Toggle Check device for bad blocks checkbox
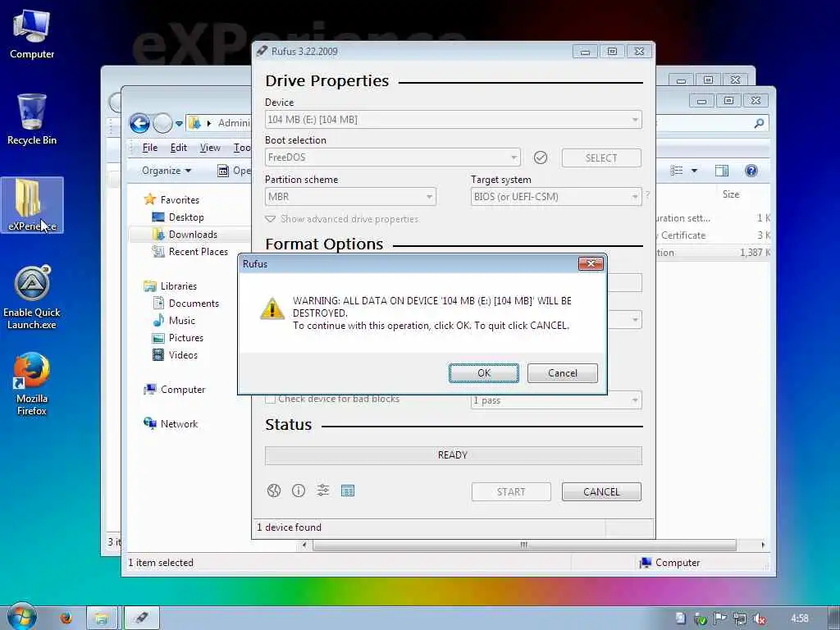 click(271, 399)
